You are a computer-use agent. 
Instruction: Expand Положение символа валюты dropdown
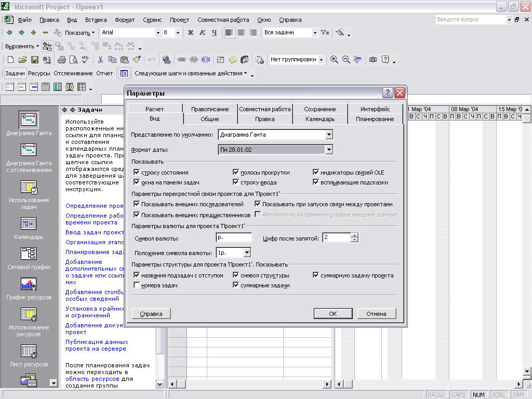coord(247,252)
